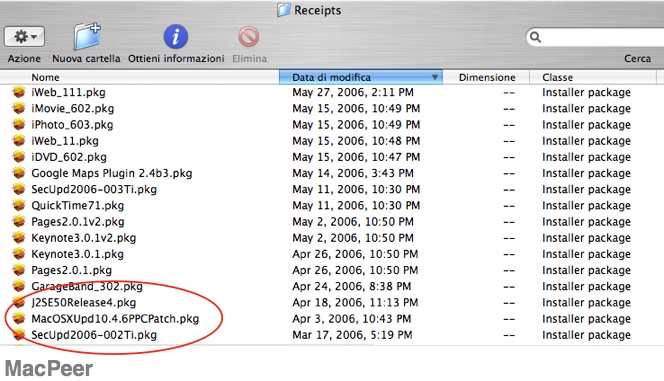664x381 pixels.
Task: Click package icon of Pages2.0.1.pkg
Action: click(x=19, y=270)
